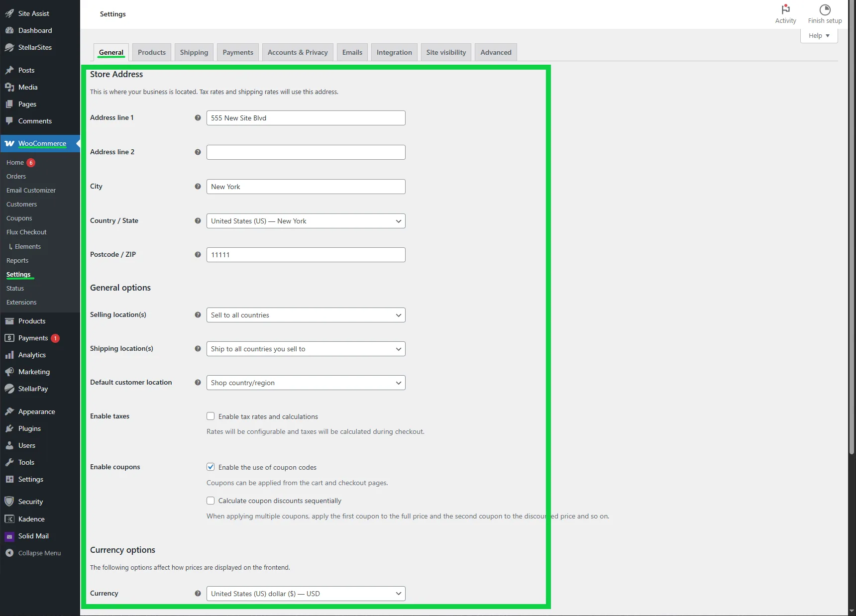Open the Country / State dropdown
The image size is (856, 616).
point(306,221)
